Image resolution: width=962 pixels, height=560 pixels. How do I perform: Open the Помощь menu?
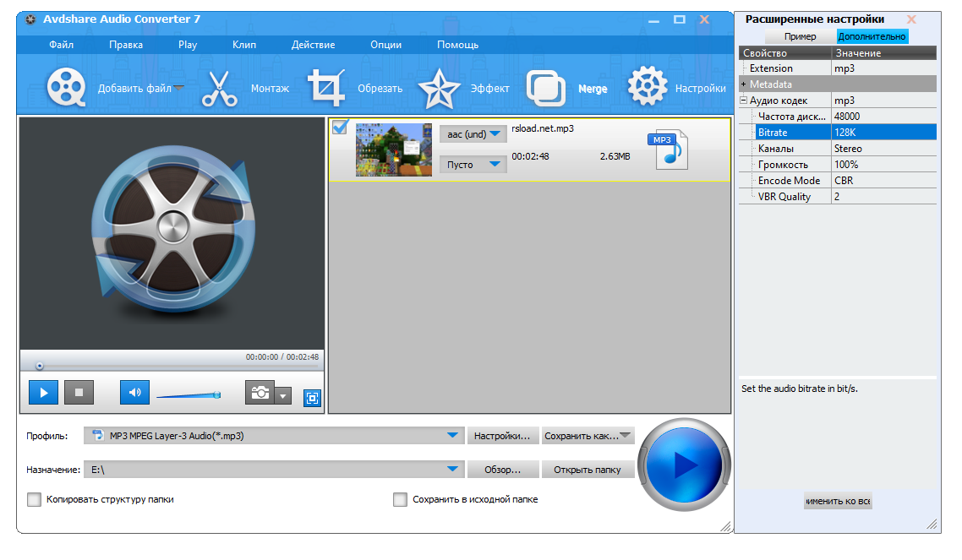point(457,45)
